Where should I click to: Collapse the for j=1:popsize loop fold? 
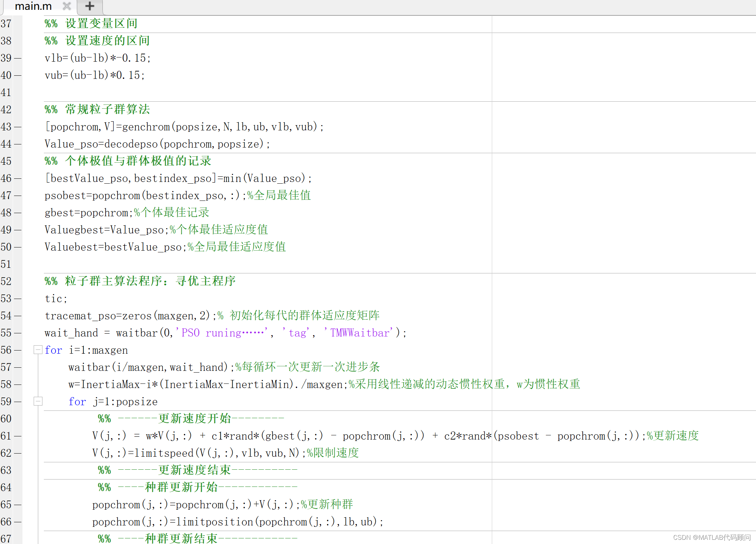coord(38,401)
